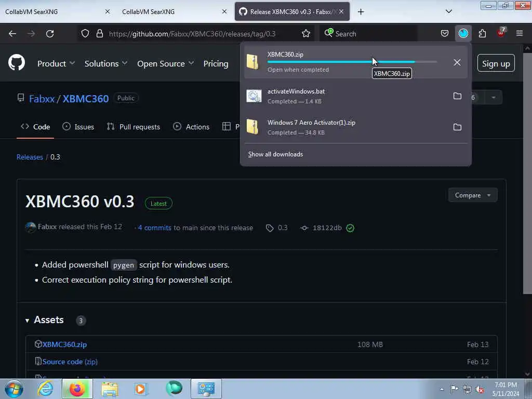The height and width of the screenshot is (399, 532).
Task: Cancel the XBMC360.zip download
Action: [x=457, y=62]
